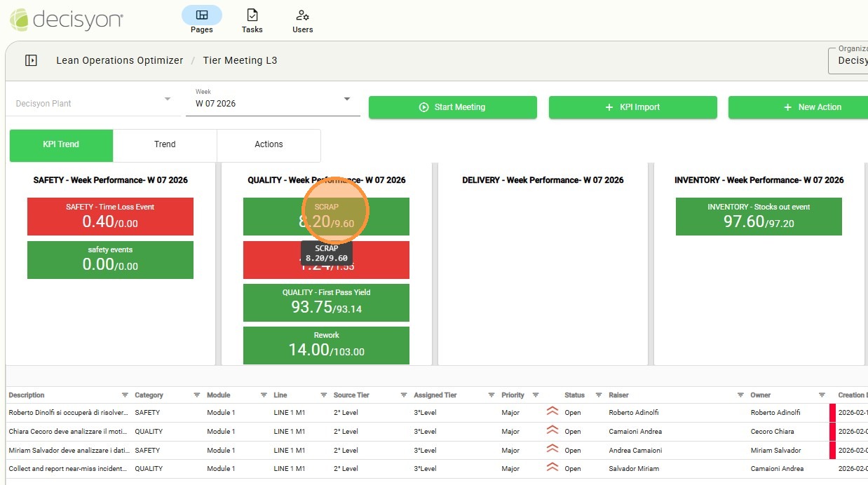
Task: Expand the Week W 07 2026 dropdown
Action: [346, 100]
